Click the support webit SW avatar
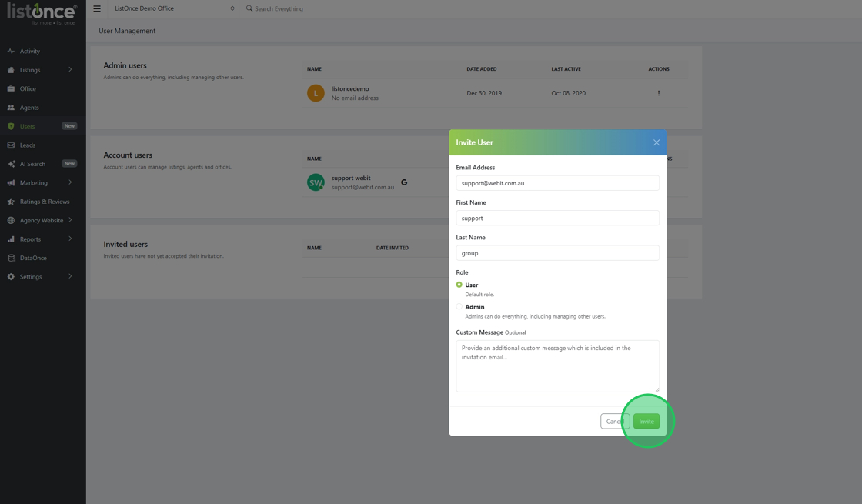 click(x=316, y=182)
